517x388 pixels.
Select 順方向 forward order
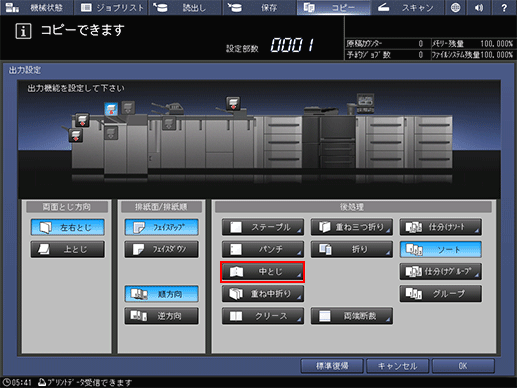click(x=162, y=294)
